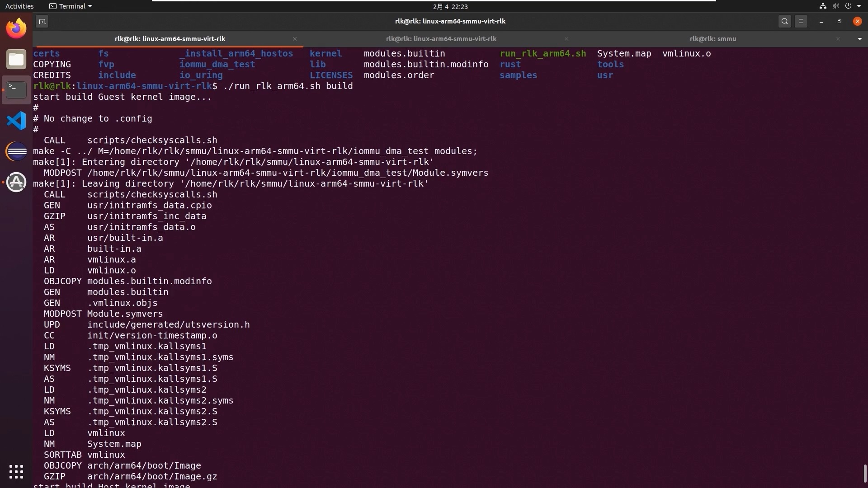Open the terminal search icon
The height and width of the screenshot is (488, 868).
pos(785,21)
